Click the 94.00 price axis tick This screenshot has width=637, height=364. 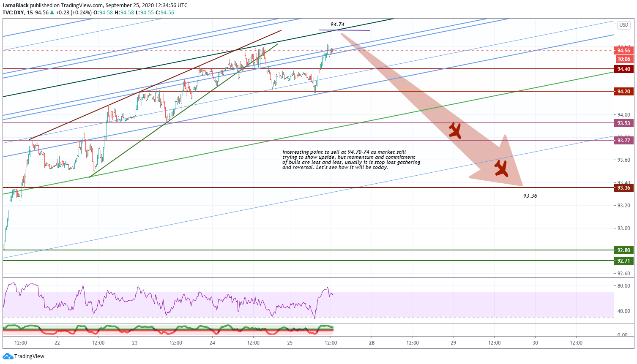[623, 115]
